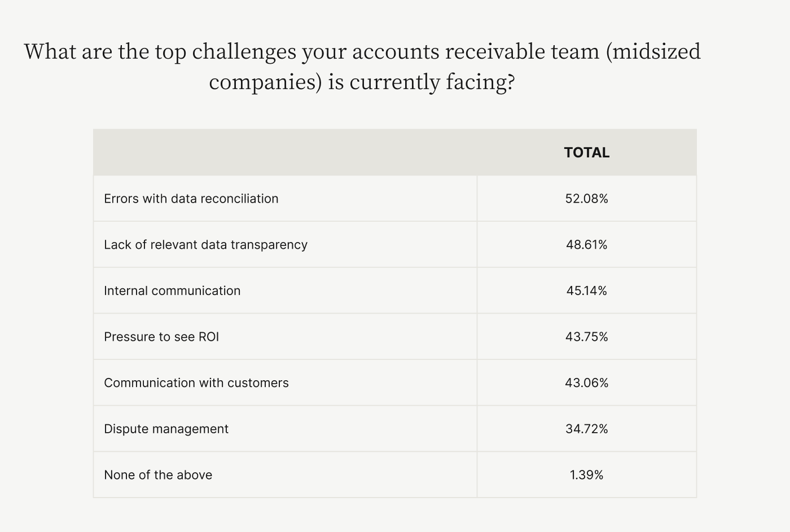This screenshot has height=532, width=790.
Task: Click the 48.61% percentage cell
Action: coord(586,245)
